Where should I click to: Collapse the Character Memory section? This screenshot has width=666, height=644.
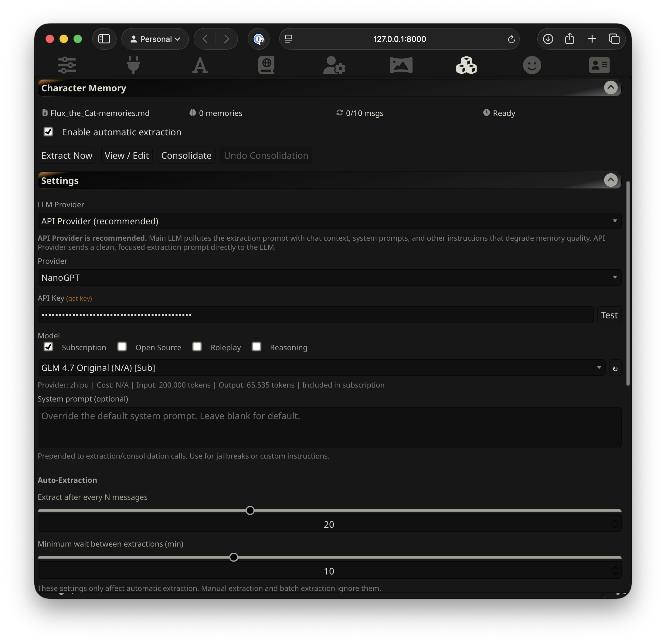611,88
